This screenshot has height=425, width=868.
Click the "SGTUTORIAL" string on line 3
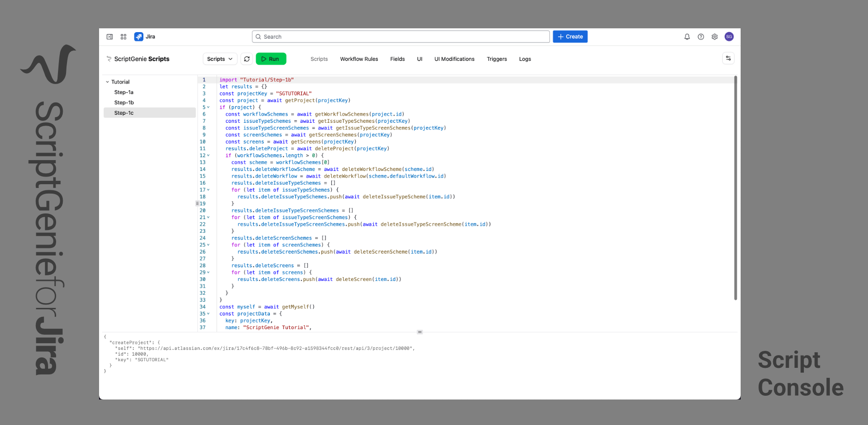(x=294, y=93)
